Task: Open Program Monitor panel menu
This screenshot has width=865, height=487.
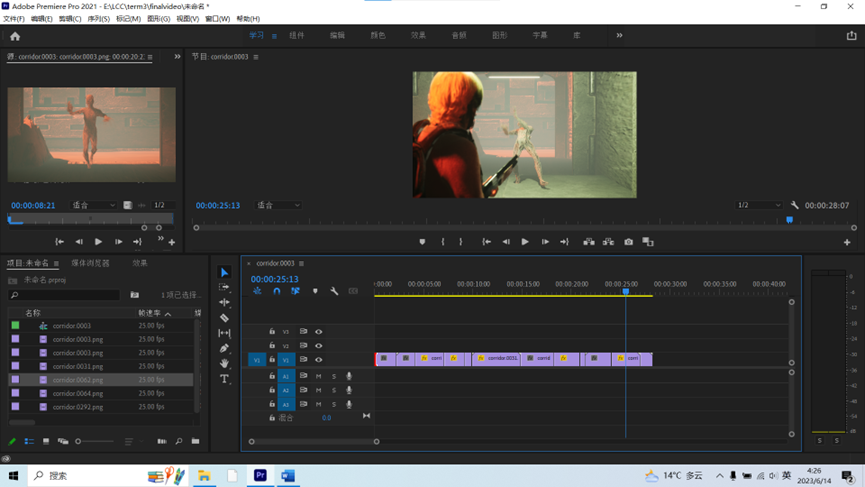Action: click(x=256, y=57)
